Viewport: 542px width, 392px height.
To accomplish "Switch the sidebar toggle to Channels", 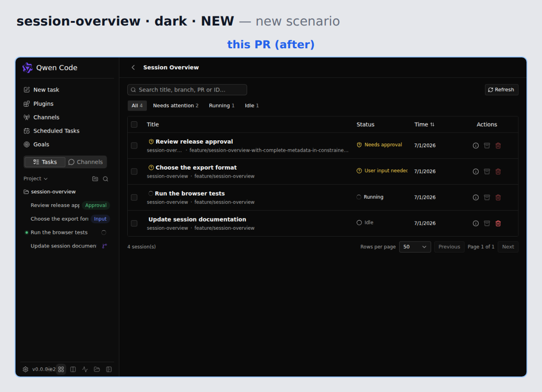I will (86, 162).
